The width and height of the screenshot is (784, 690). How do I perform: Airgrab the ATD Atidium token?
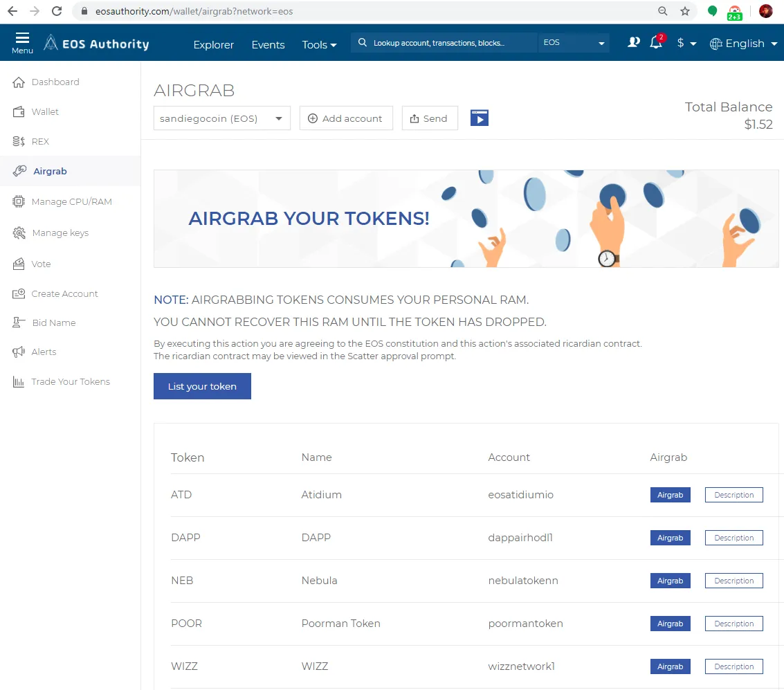tap(670, 495)
